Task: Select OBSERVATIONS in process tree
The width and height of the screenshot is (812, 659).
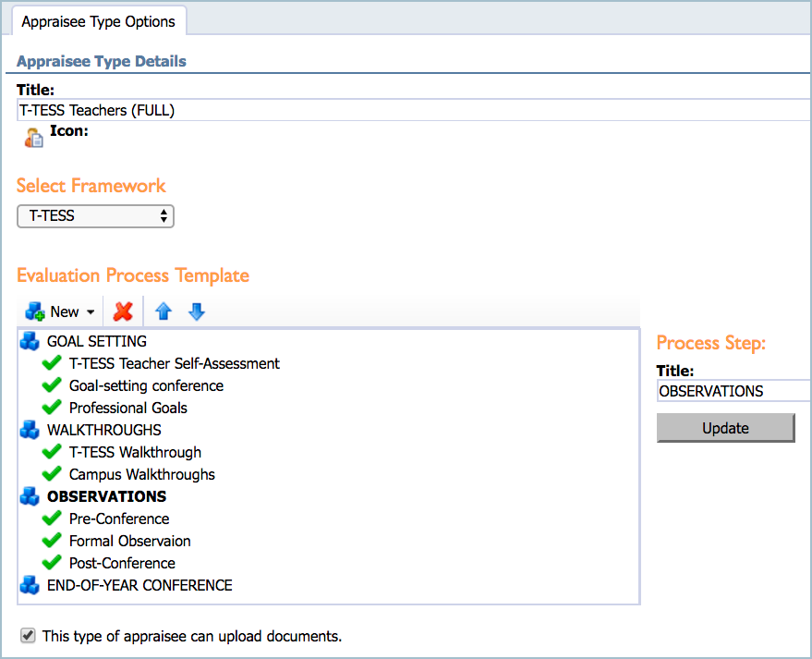Action: (106, 496)
